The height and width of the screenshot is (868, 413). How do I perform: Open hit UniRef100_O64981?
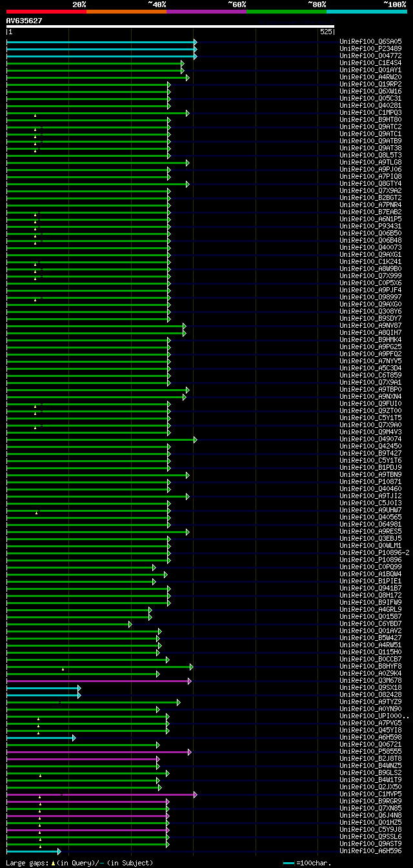tap(372, 525)
